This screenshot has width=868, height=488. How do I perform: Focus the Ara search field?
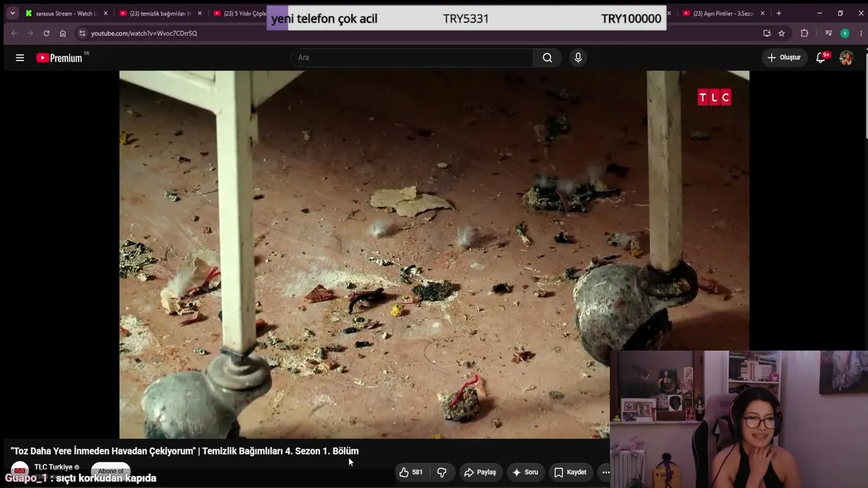click(x=412, y=58)
